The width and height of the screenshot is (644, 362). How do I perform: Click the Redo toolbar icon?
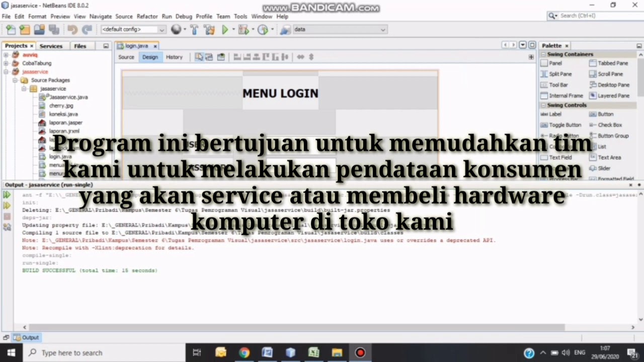coord(87,30)
